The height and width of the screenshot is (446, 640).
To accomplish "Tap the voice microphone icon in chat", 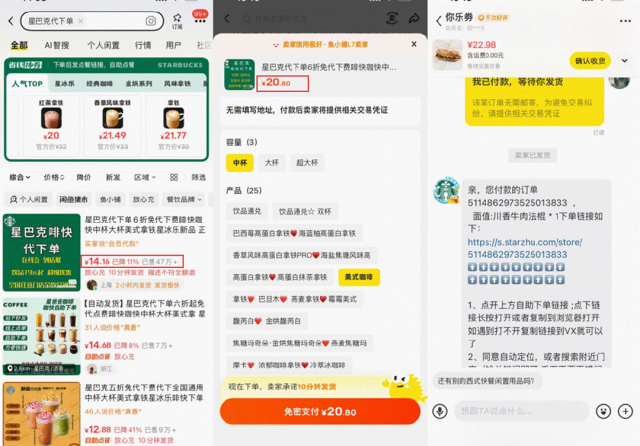I will pyautogui.click(x=440, y=411).
